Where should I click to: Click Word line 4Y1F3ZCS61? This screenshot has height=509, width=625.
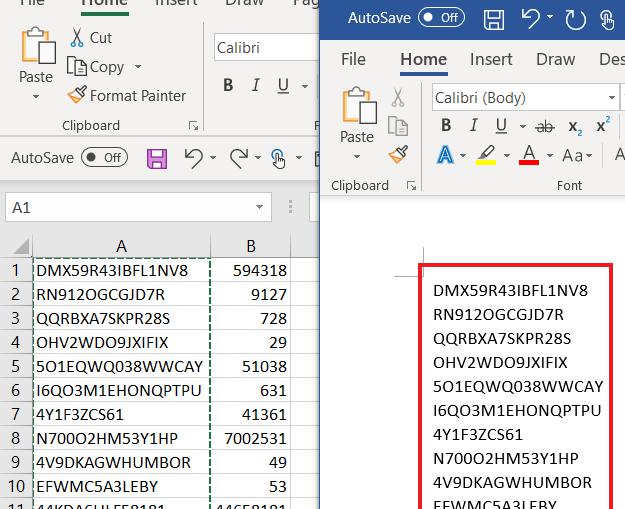(x=478, y=434)
